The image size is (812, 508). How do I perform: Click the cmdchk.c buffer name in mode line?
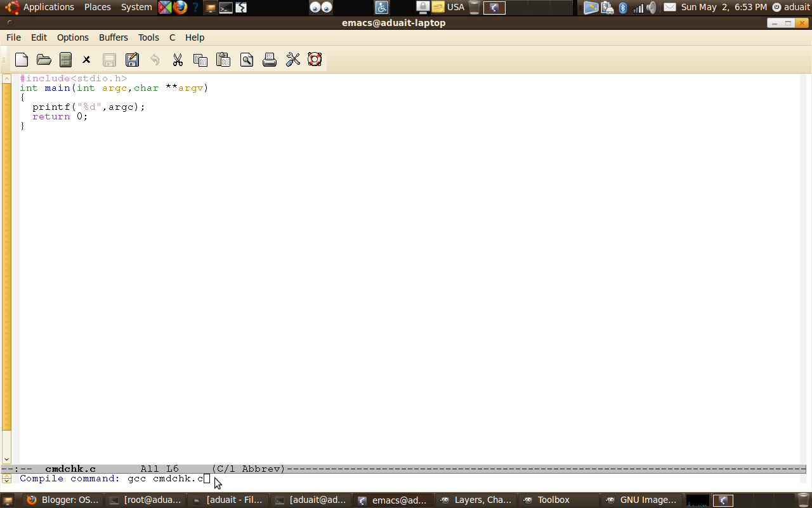(x=70, y=469)
